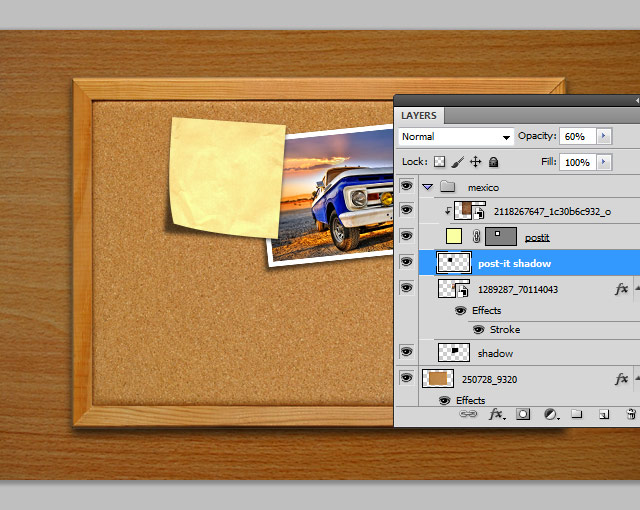
Task: Click the lock image pixels brush icon
Action: coord(457,162)
